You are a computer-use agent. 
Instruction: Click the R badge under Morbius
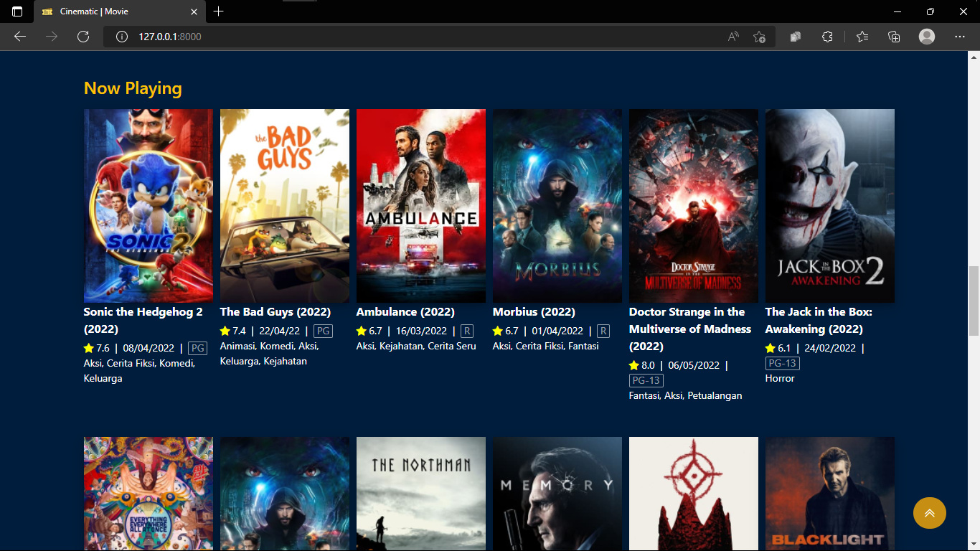pos(603,331)
